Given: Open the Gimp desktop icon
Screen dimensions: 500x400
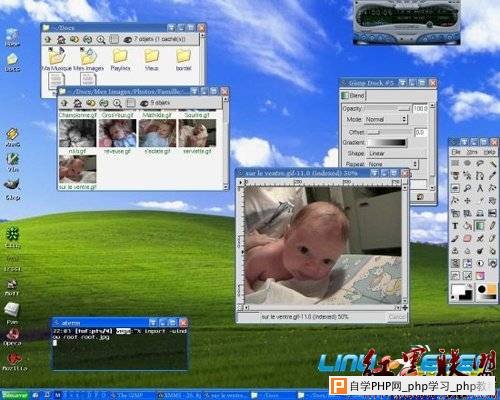Looking at the screenshot, I should (x=12, y=189).
